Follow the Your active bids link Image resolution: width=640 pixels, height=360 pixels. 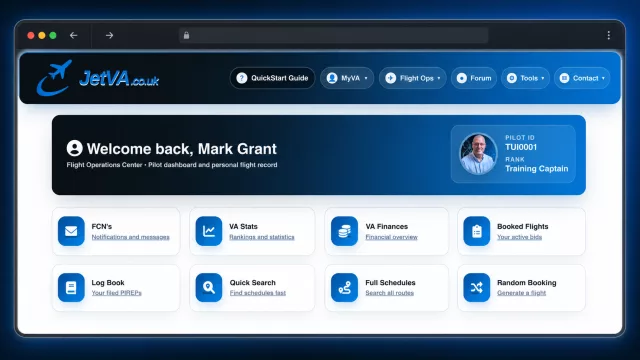(x=519, y=237)
